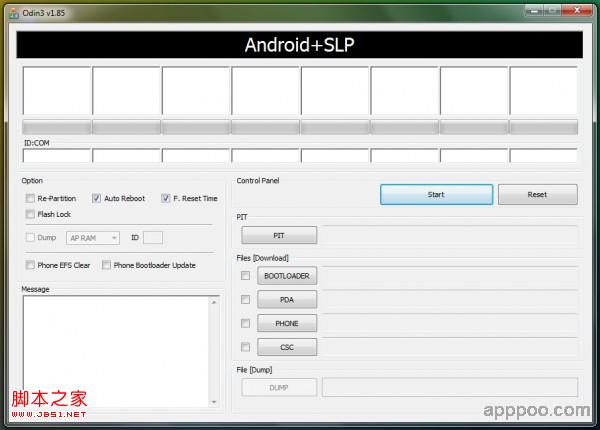This screenshot has width=600, height=430.
Task: Click the Message box scroll down arrow
Action: 214,402
